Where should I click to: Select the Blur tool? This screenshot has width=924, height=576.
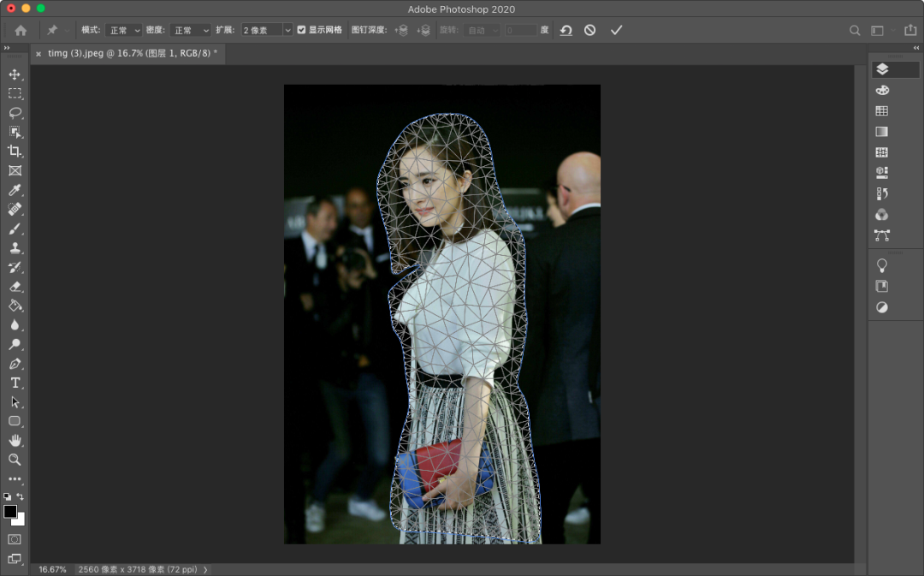coord(15,325)
